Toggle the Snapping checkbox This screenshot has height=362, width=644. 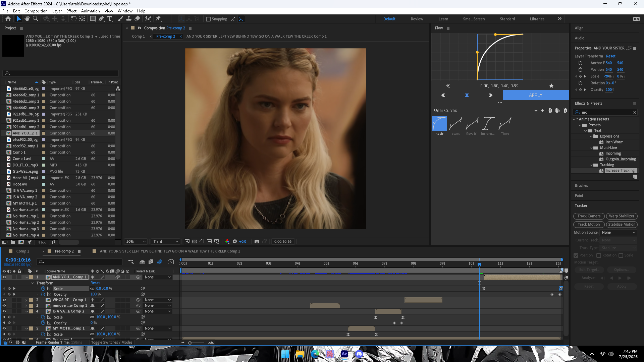208,19
